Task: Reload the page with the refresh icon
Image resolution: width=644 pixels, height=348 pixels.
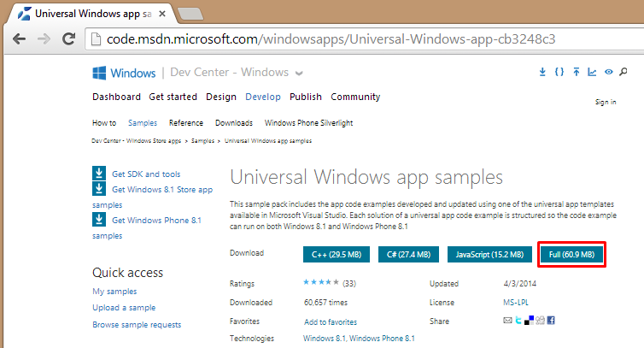Action: pos(68,39)
